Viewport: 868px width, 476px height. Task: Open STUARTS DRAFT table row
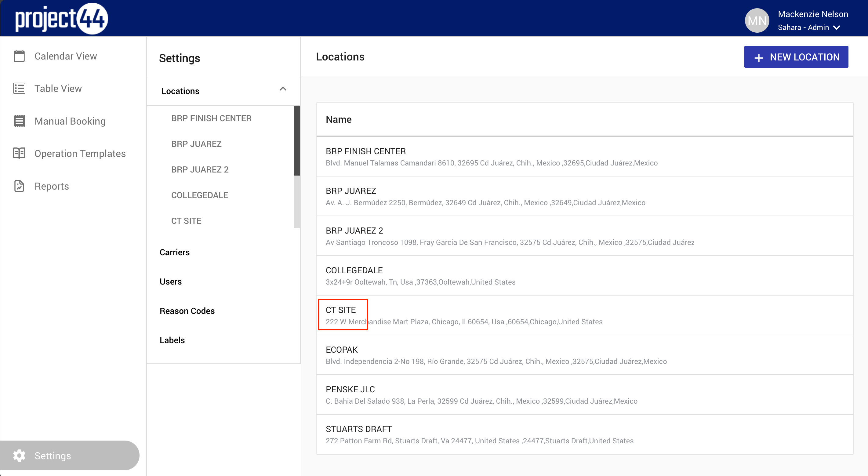585,434
